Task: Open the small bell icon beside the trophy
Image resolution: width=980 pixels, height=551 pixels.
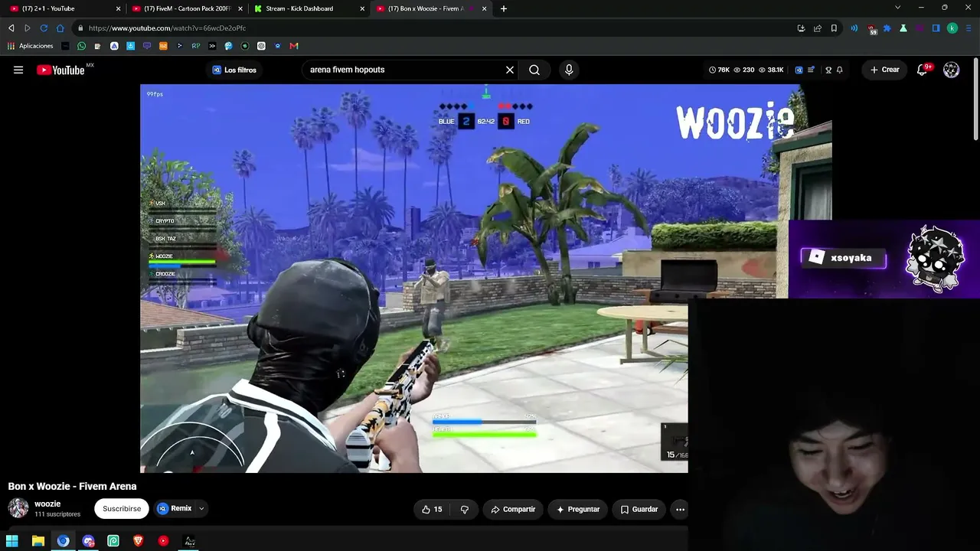Action: 840,70
